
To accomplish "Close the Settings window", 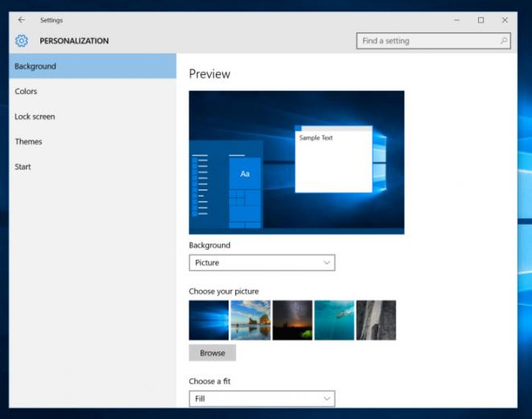I will coord(505,20).
